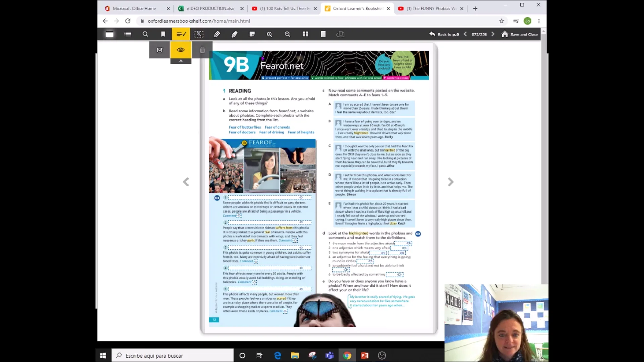This screenshot has height=362, width=644.
Task: Click the answer blank for phobia heading 2
Action: 270,222
